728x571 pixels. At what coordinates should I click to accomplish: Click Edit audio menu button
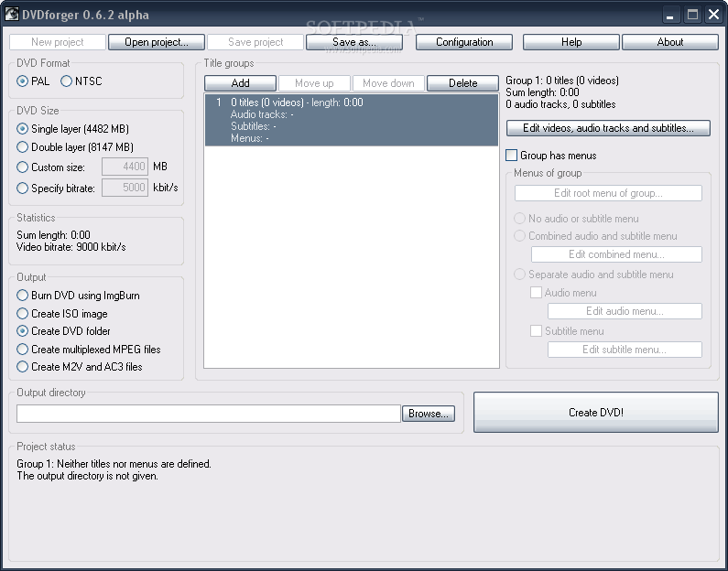coord(625,311)
